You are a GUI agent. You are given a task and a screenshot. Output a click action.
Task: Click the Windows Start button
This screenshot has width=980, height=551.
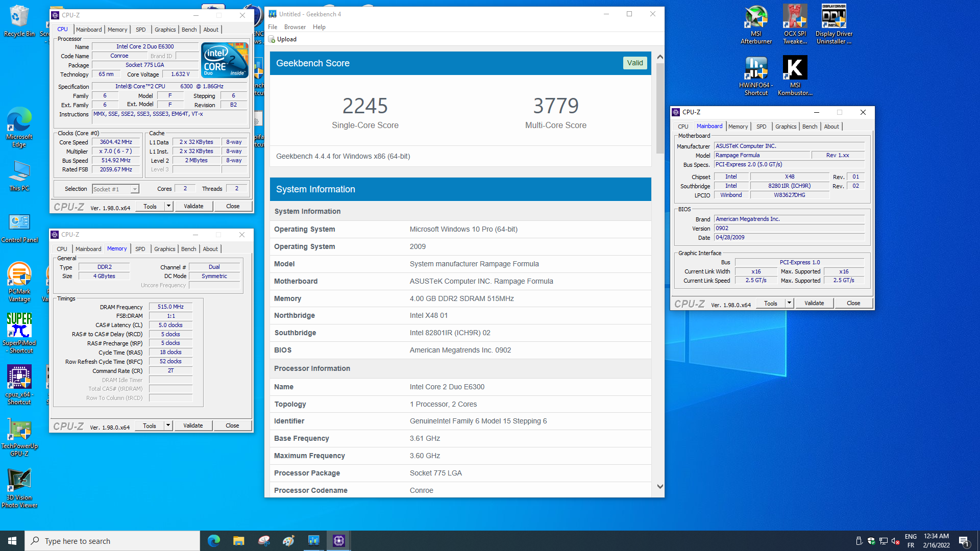tap(12, 541)
